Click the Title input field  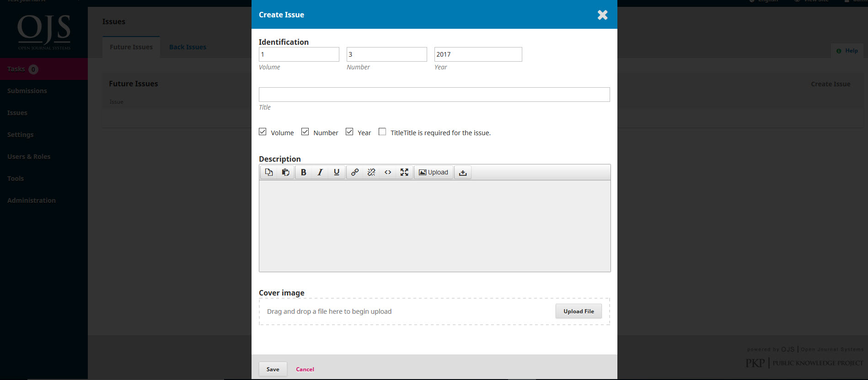[x=434, y=95]
